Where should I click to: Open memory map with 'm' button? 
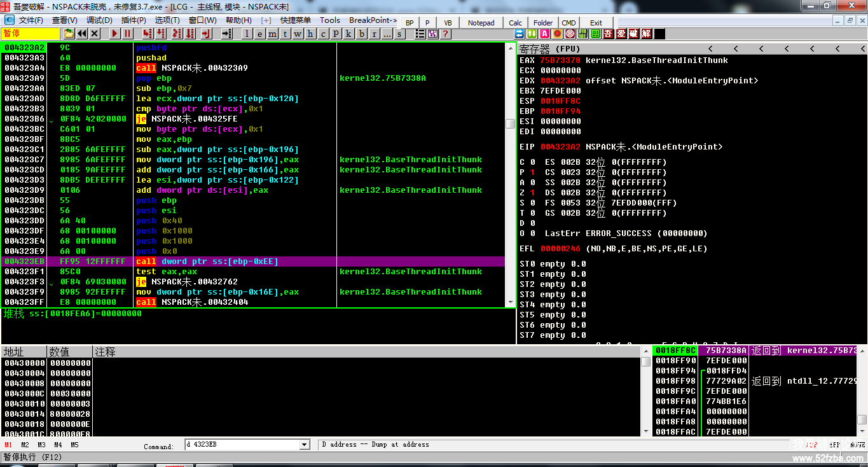point(273,34)
